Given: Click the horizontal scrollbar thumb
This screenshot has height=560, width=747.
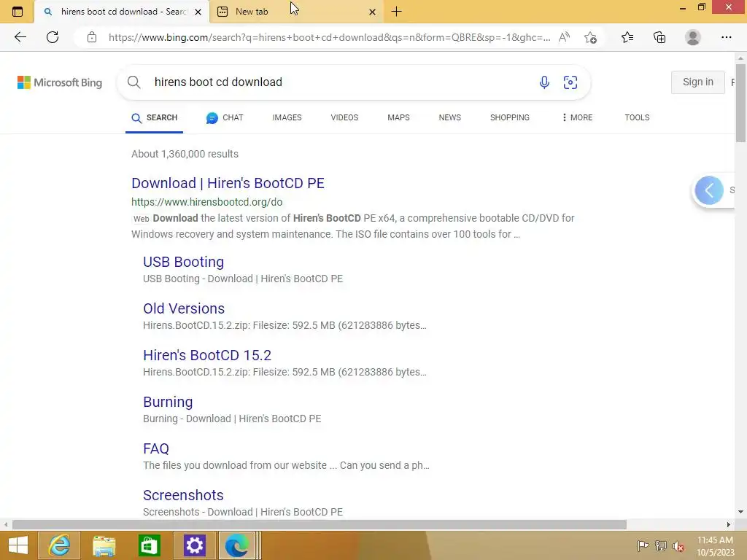Looking at the screenshot, I should (320, 525).
